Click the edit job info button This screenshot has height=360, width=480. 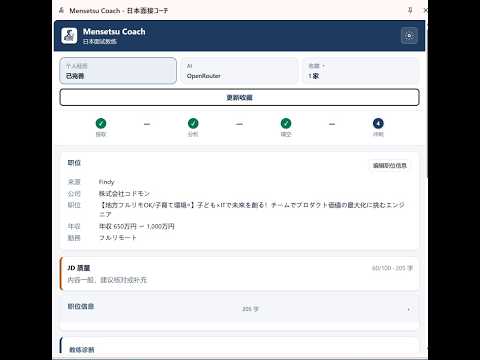(390, 165)
